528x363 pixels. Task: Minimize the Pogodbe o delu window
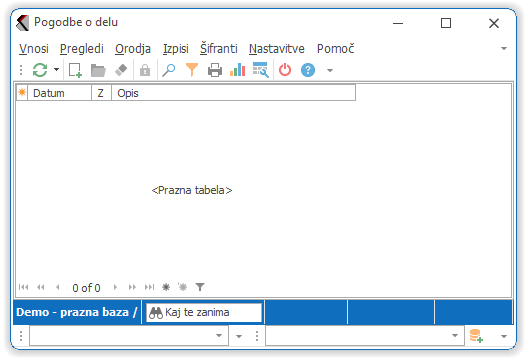(x=398, y=23)
